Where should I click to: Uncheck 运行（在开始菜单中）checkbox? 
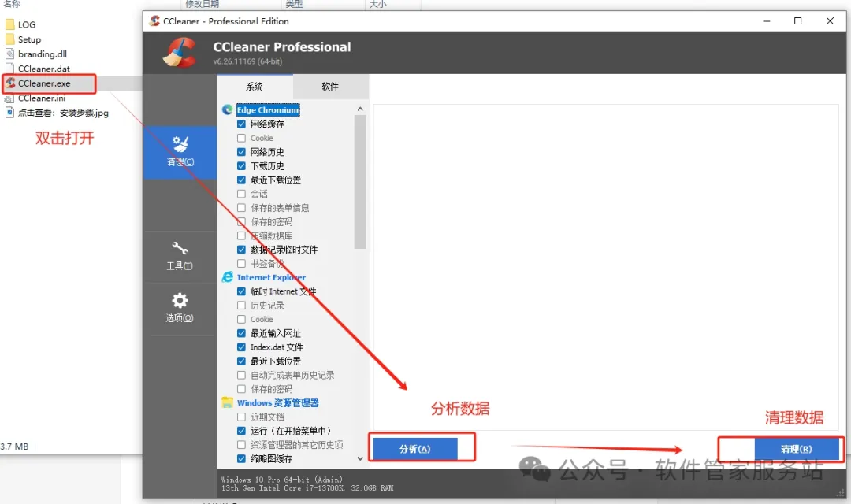pos(242,431)
